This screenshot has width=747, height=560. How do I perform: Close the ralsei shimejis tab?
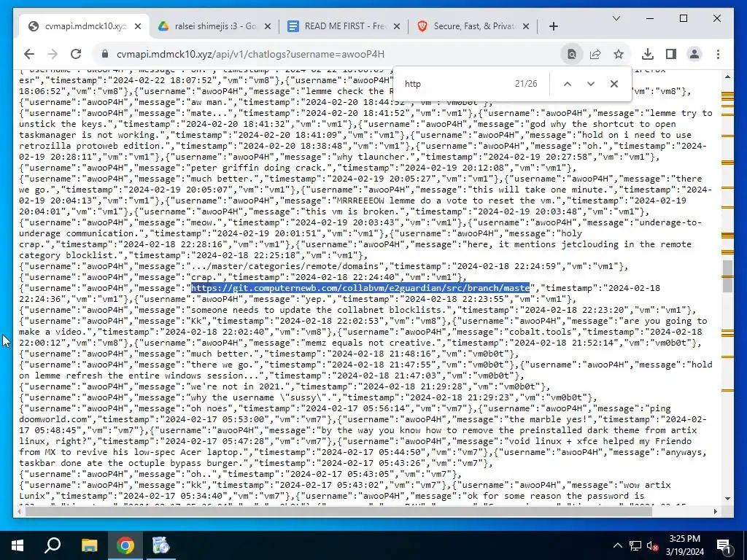[268, 26]
